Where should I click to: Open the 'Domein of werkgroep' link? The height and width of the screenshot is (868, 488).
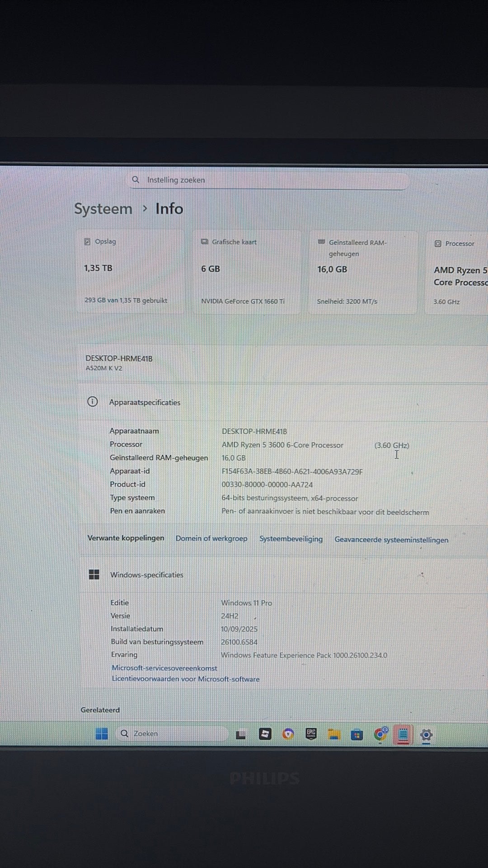click(211, 538)
